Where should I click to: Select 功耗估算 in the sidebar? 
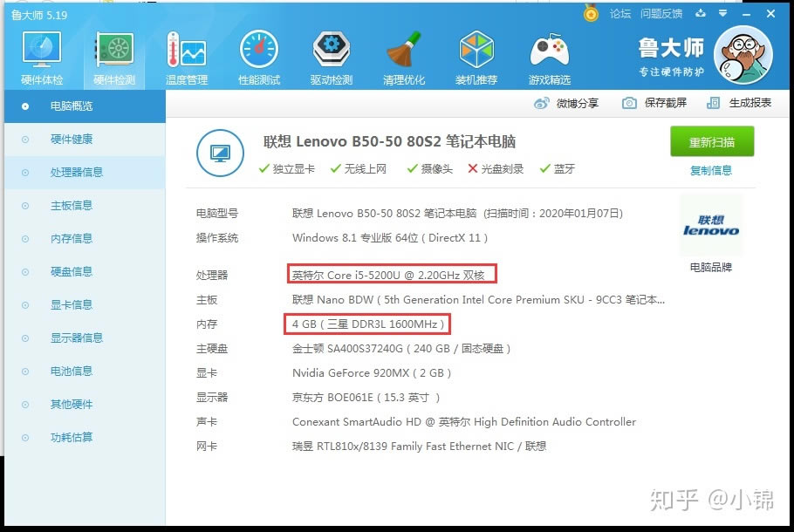(85, 437)
